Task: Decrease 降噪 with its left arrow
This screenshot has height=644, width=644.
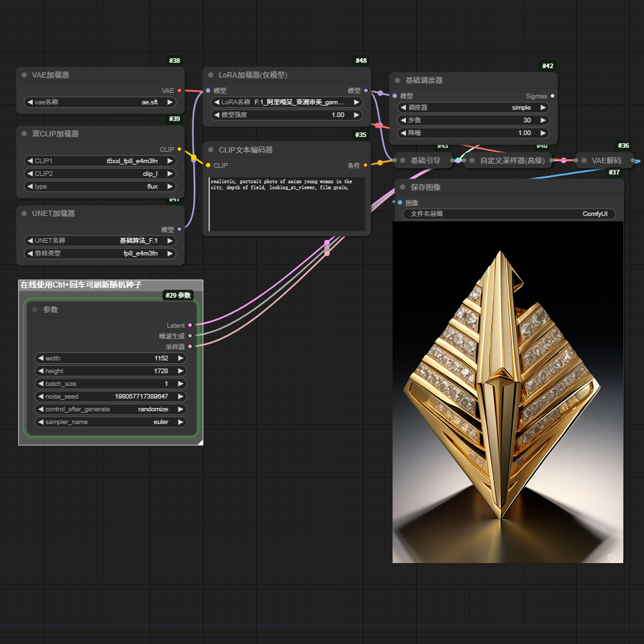Action: coord(403,133)
